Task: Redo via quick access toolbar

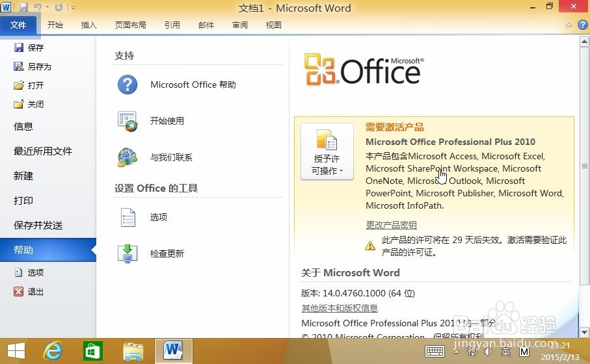Action: click(x=59, y=7)
